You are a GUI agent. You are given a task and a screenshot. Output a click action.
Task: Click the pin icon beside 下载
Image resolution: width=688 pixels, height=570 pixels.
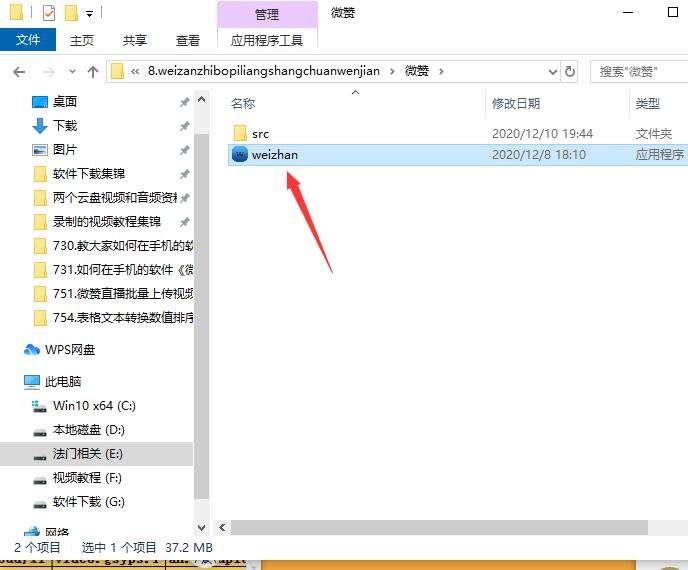point(184,126)
